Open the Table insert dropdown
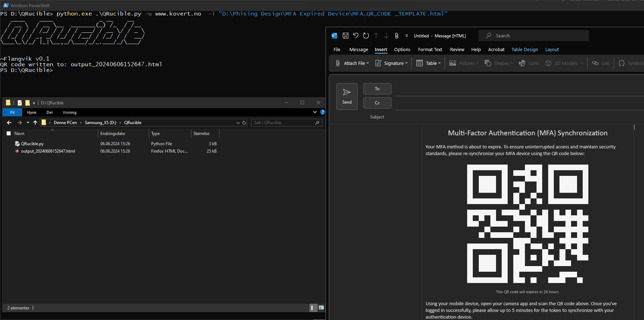This screenshot has width=644, height=320. click(428, 63)
